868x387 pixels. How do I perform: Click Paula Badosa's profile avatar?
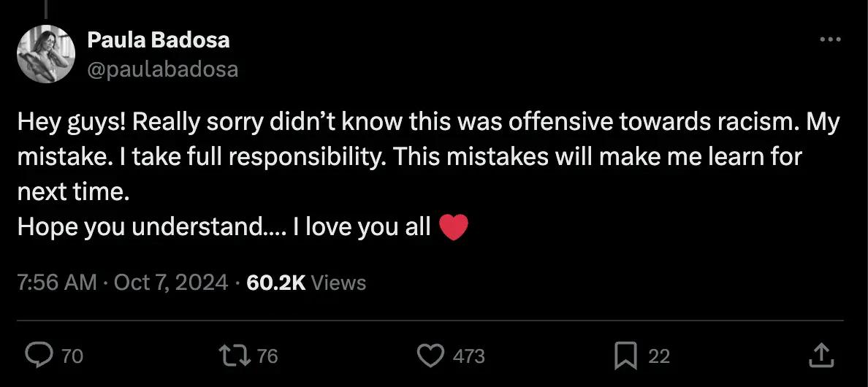coord(45,54)
